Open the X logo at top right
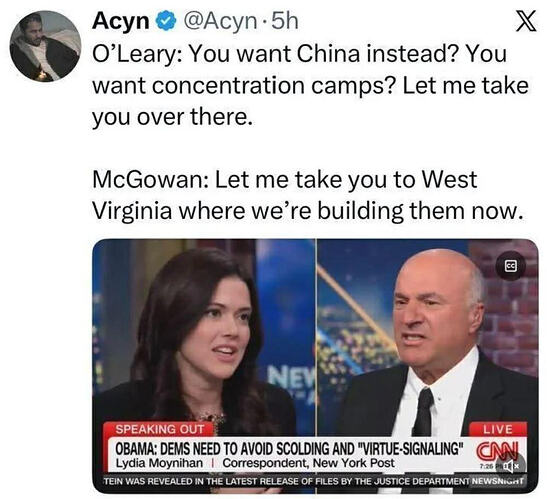The width and height of the screenshot is (547, 499). click(526, 22)
